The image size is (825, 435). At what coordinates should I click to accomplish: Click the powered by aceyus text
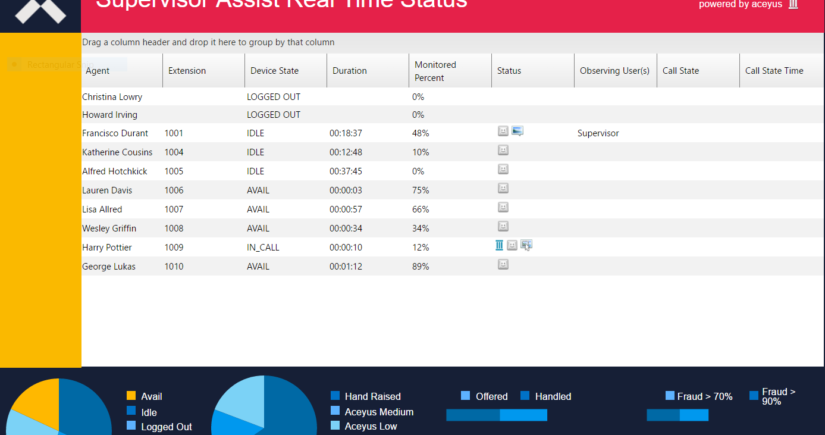[740, 4]
